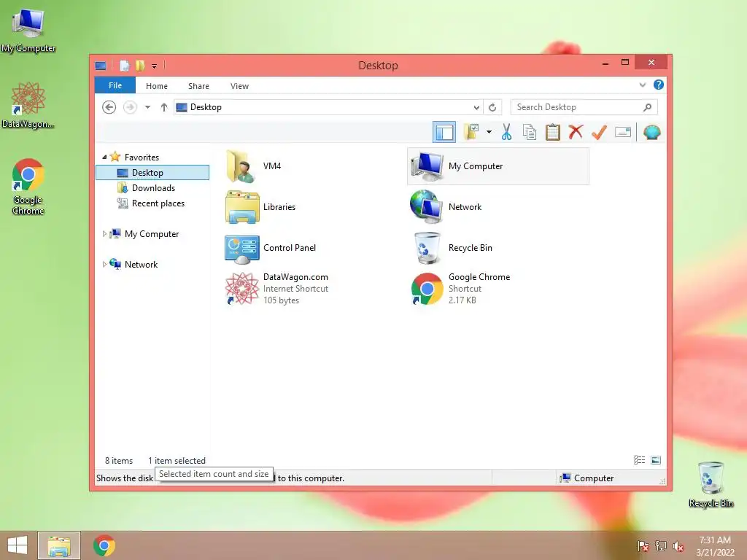Click Google Chrome desktop shortcut

coord(28,187)
